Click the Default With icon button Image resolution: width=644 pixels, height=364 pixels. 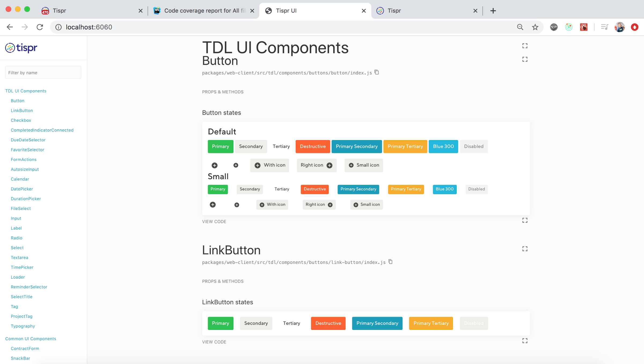[x=270, y=165]
